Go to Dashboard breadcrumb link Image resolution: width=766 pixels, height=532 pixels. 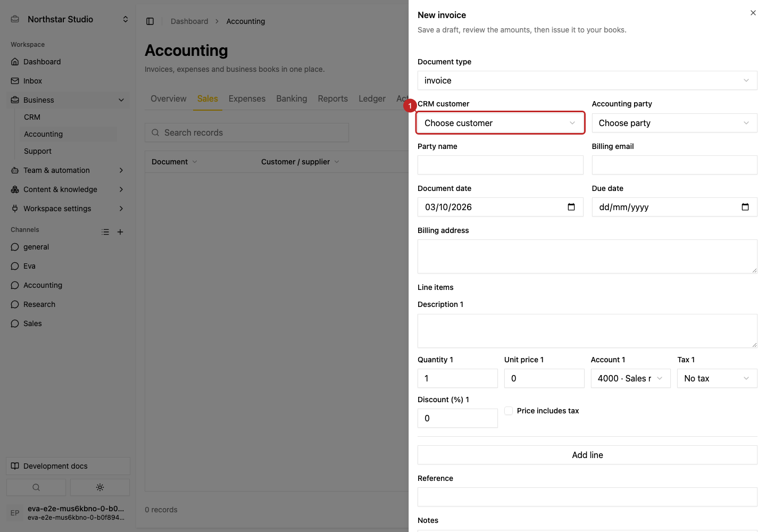point(189,21)
